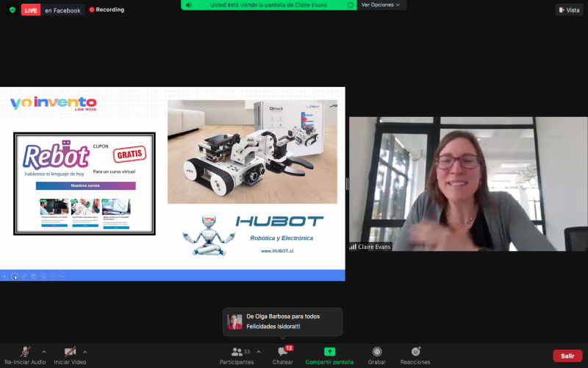Viewport: 588px width, 368px height.
Task: Click 'Robótica y Electrónica' text
Action: point(282,238)
